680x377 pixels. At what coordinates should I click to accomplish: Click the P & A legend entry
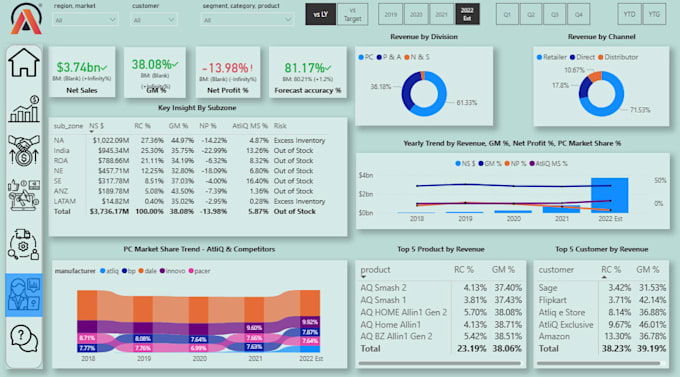tap(389, 57)
